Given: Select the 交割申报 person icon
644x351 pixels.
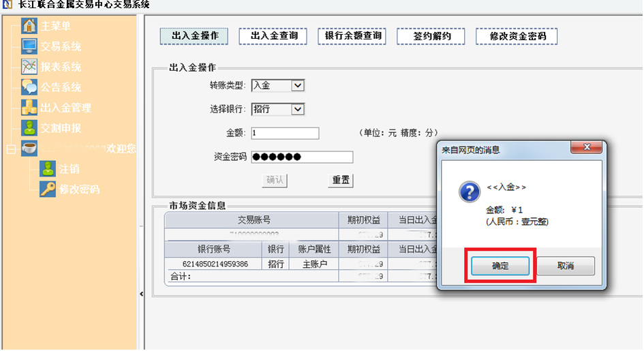Looking at the screenshot, I should (29, 128).
